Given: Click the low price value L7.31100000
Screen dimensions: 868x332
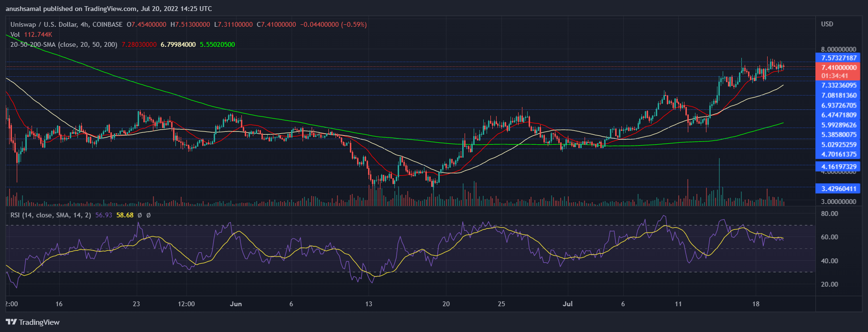Looking at the screenshot, I should click(233, 24).
